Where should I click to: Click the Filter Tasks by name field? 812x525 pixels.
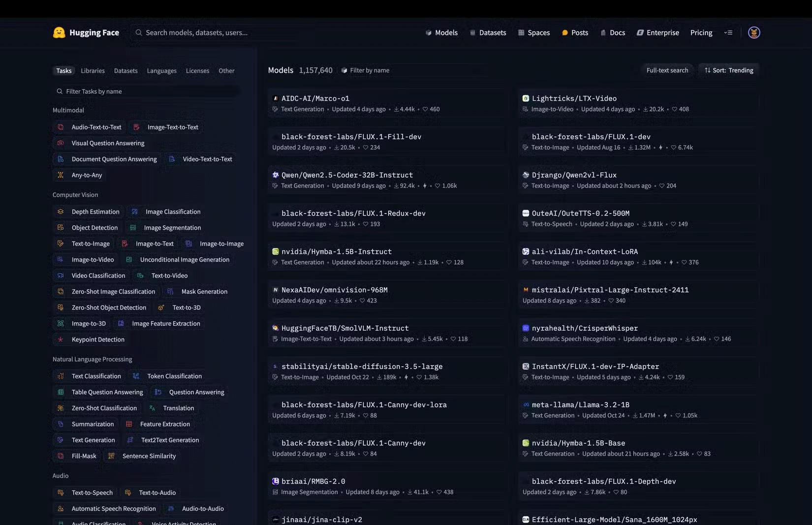148,92
